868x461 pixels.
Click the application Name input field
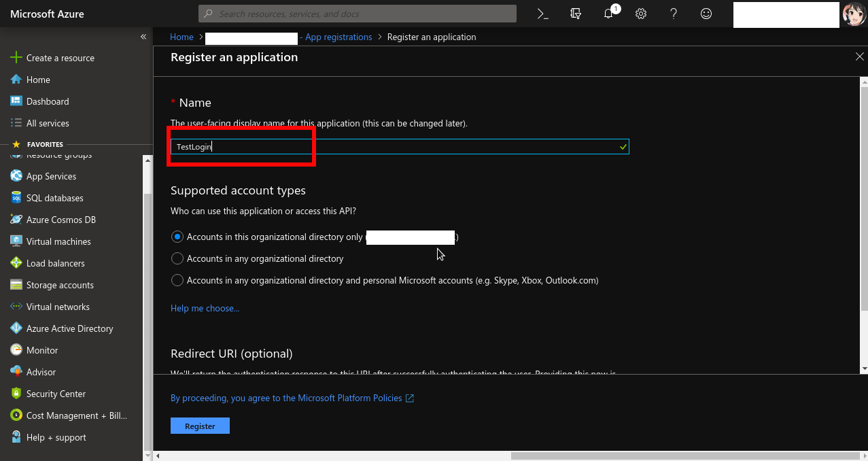coord(398,146)
